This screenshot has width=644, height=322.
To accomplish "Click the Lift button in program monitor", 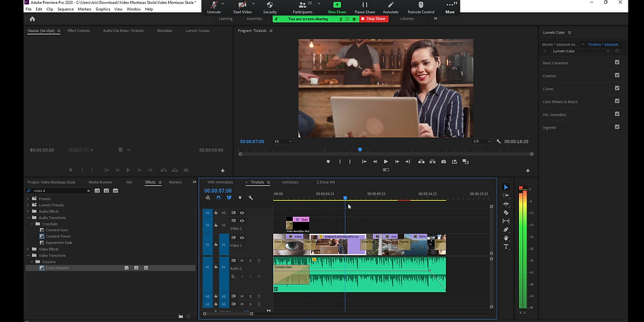I will (421, 162).
